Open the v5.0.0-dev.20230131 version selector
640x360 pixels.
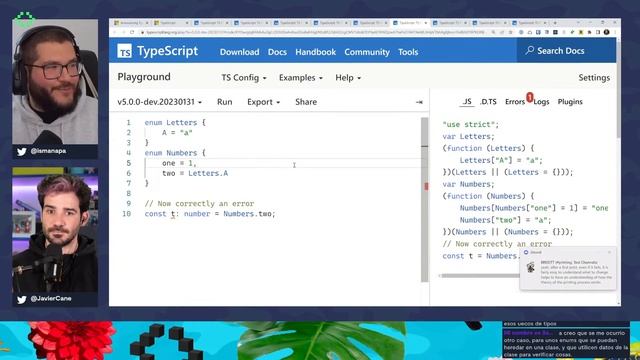pos(160,102)
